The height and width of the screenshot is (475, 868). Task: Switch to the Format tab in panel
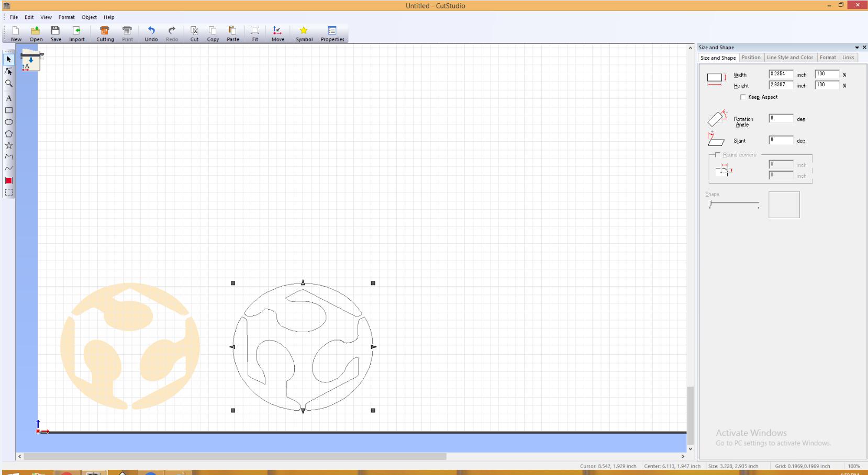[828, 58]
